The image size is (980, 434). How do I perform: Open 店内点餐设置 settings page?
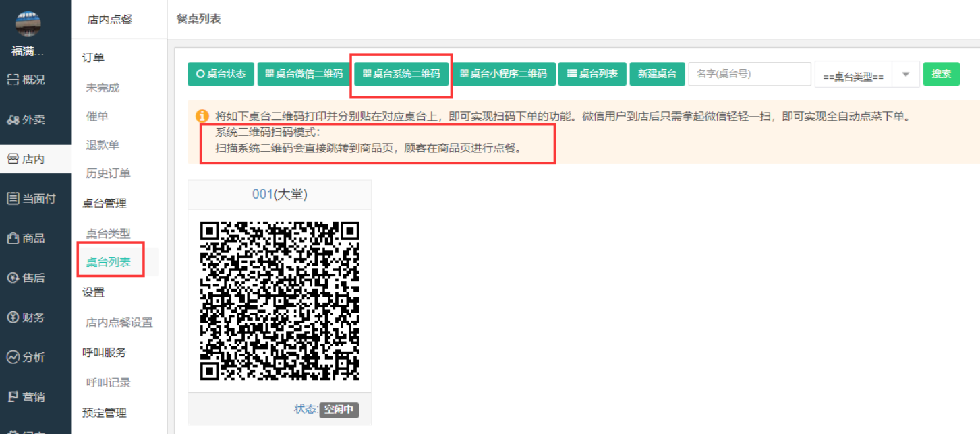119,322
